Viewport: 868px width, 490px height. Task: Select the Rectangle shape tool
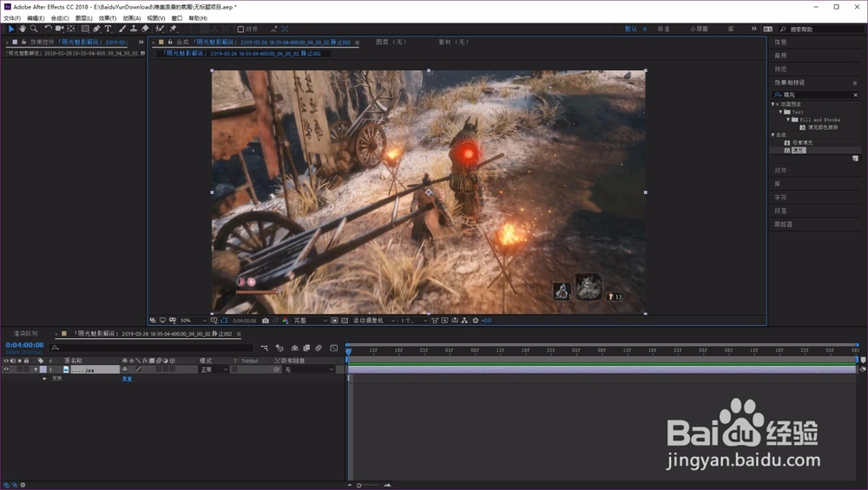(x=85, y=29)
